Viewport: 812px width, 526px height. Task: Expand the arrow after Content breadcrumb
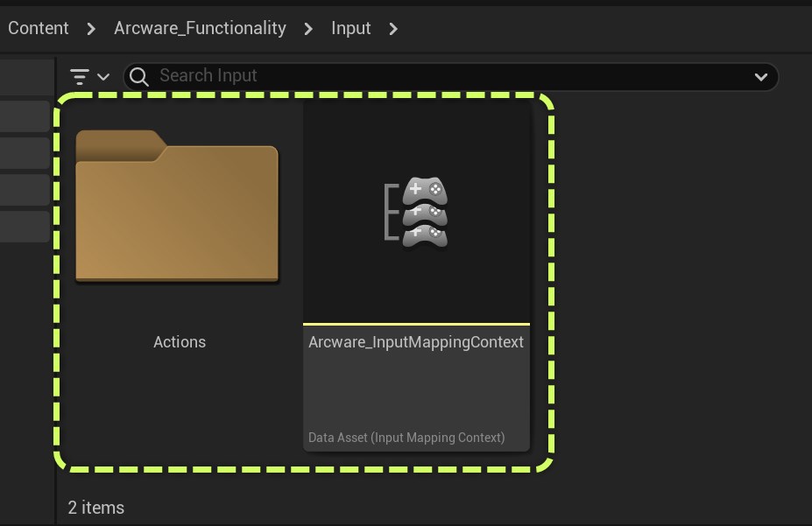point(91,29)
